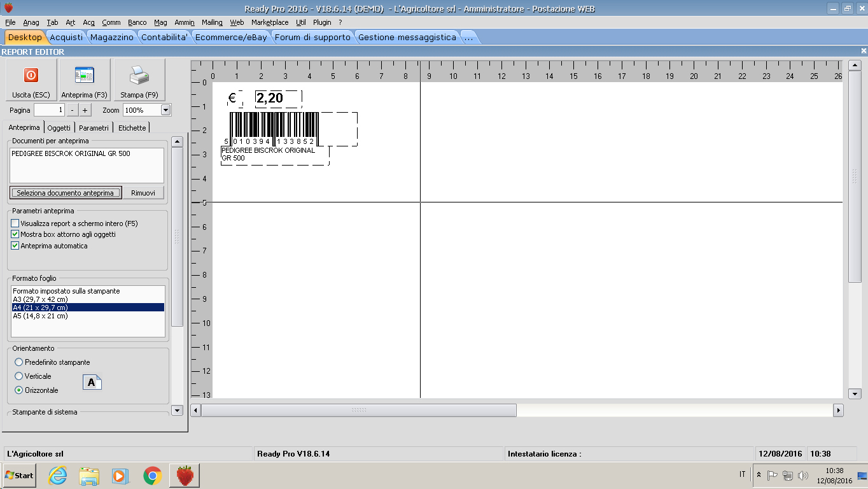Open the File menu
868x489 pixels.
click(x=10, y=22)
